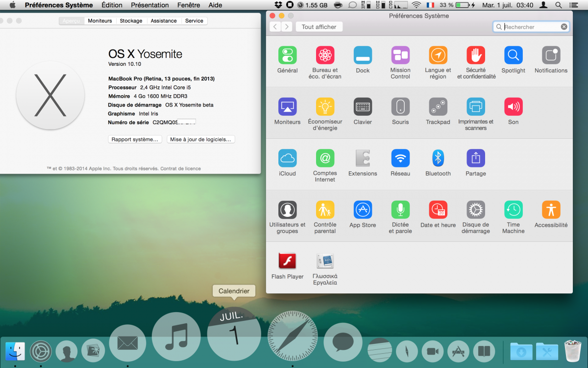Open the Édition menu
This screenshot has height=368, width=588.
pyautogui.click(x=112, y=5)
